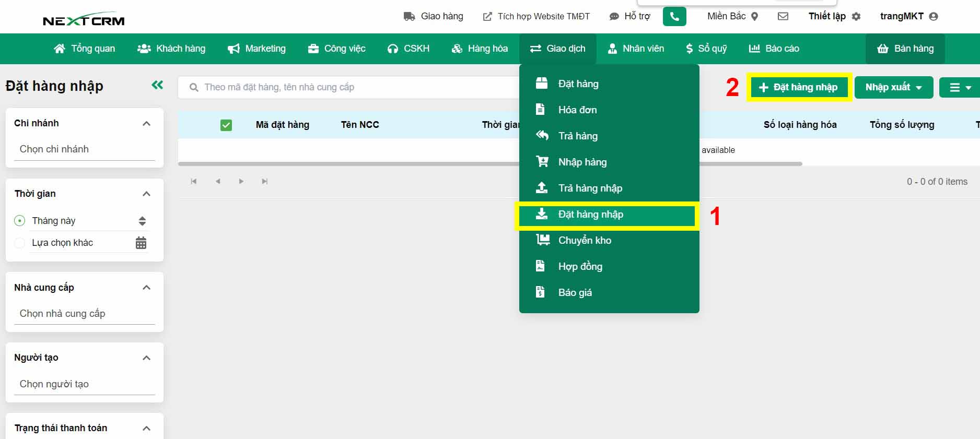Toggle the select-all checkbox in table header
Image resolution: width=980 pixels, height=439 pixels.
coord(226,125)
